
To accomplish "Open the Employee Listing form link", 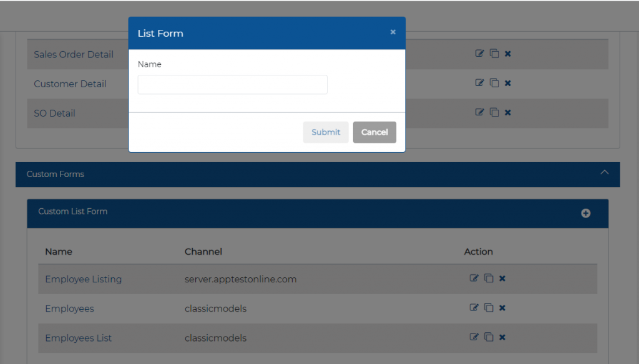I will tap(83, 279).
